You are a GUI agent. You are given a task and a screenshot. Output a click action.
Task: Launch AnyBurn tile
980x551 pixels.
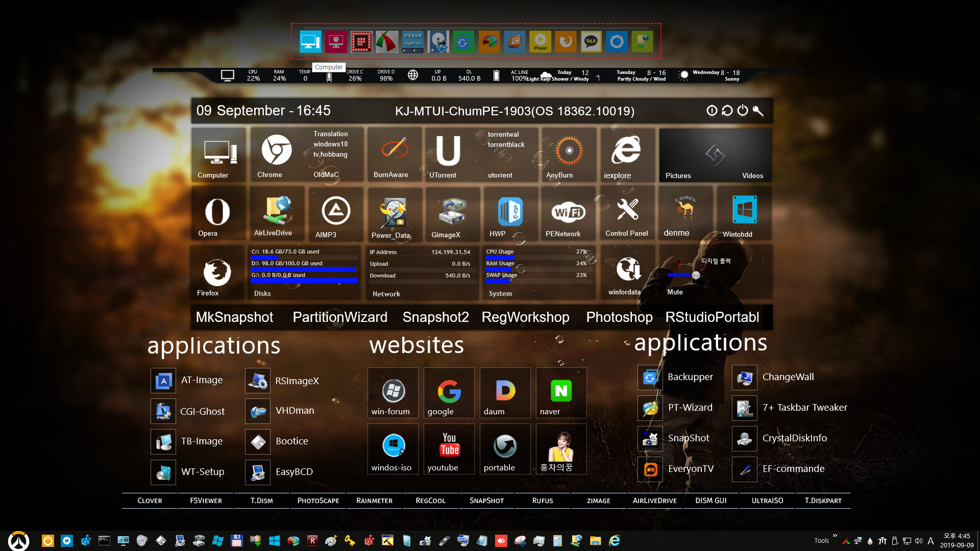[568, 155]
